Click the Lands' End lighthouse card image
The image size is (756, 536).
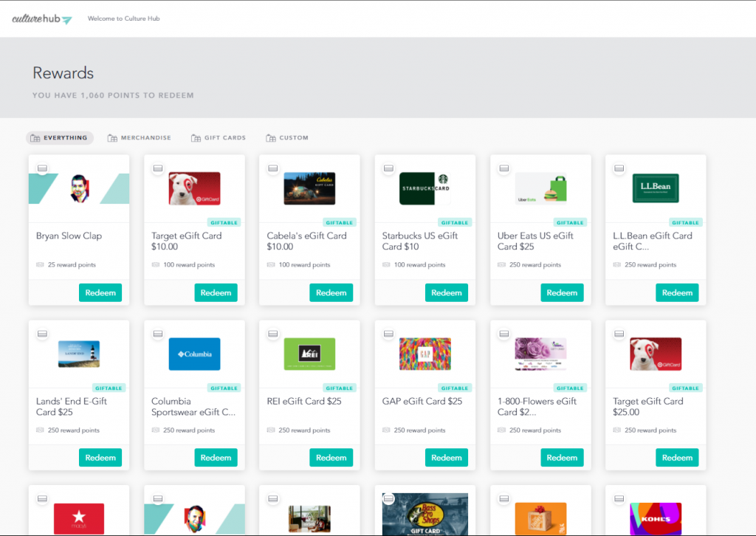[79, 354]
